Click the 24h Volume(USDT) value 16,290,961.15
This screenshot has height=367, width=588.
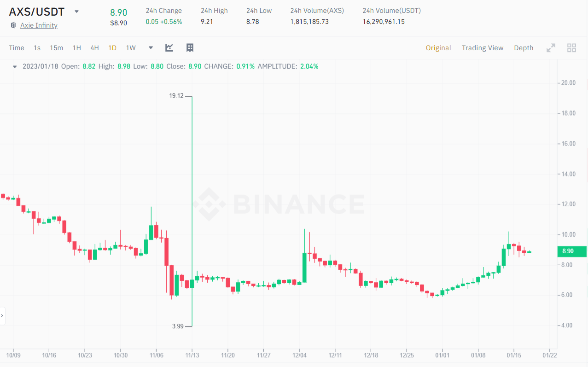click(384, 22)
